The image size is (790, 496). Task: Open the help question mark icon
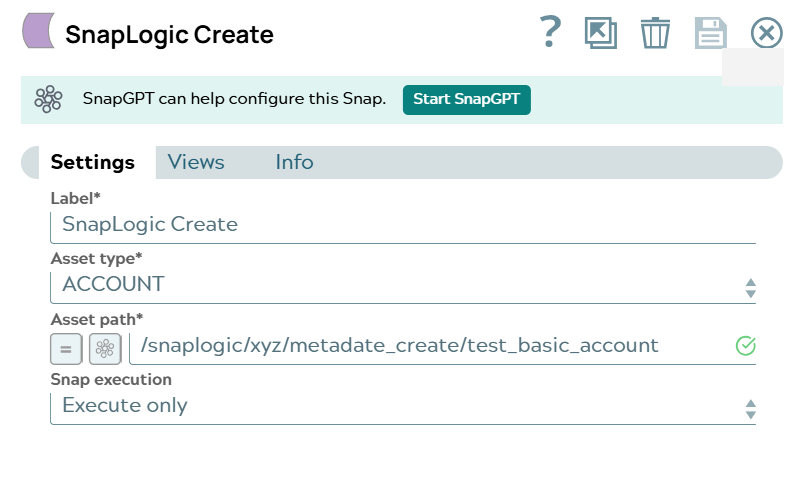[550, 32]
